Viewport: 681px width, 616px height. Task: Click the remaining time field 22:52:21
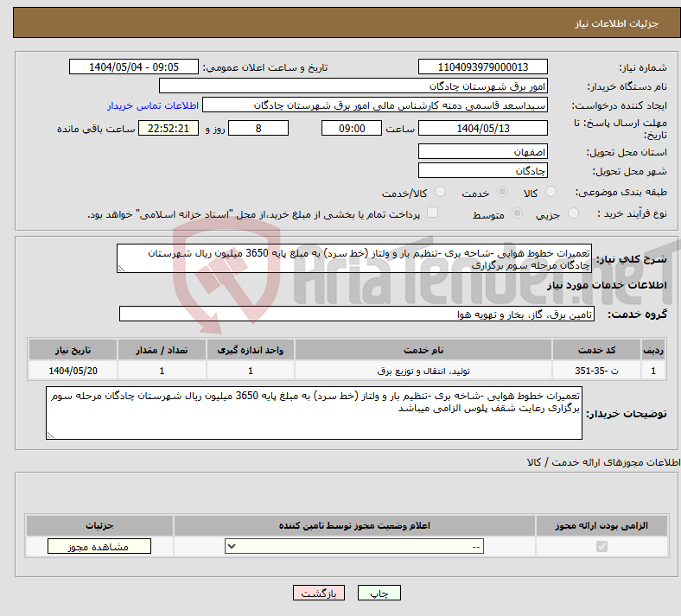pos(169,128)
